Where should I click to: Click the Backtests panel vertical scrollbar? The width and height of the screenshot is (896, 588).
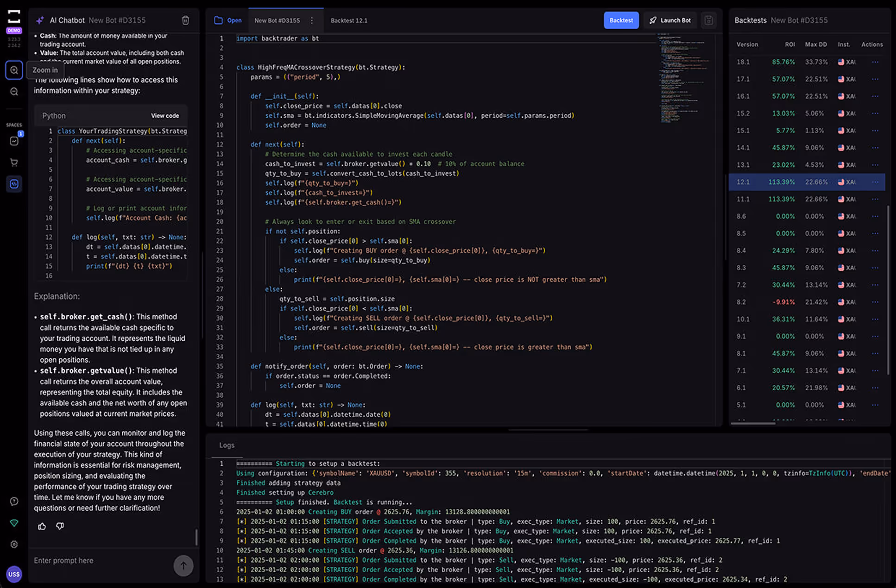[x=888, y=290]
